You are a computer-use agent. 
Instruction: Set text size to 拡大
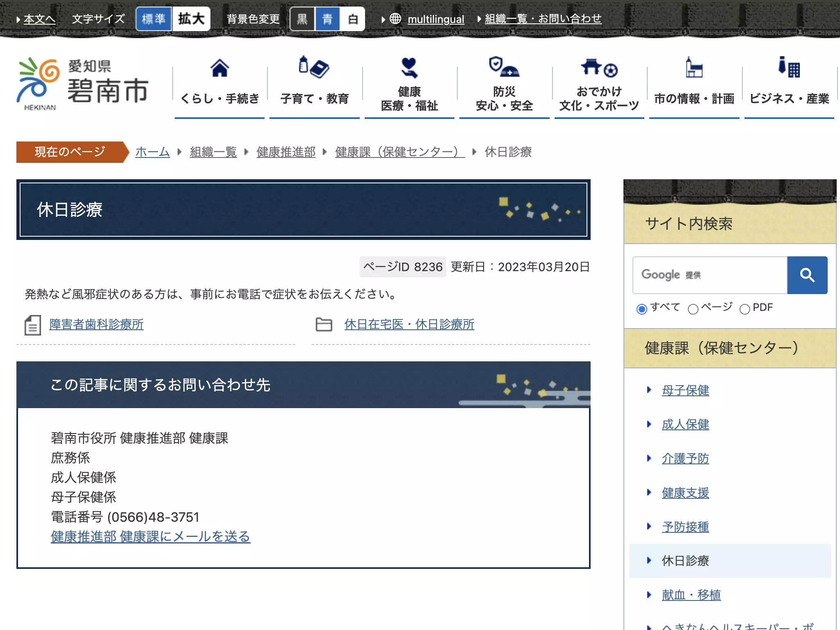click(191, 19)
